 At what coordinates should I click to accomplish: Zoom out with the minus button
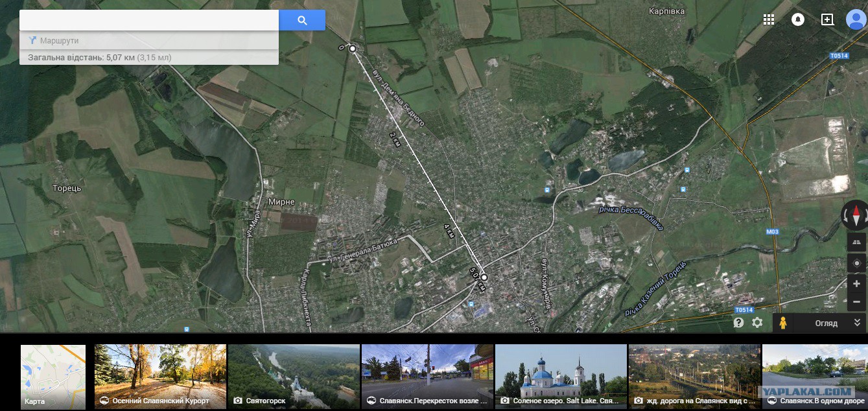857,302
